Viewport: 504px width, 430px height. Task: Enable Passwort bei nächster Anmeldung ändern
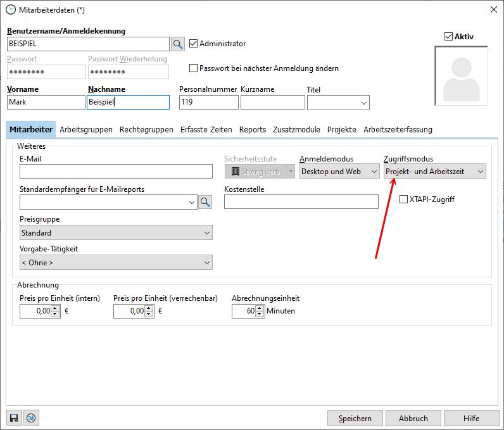(x=194, y=68)
